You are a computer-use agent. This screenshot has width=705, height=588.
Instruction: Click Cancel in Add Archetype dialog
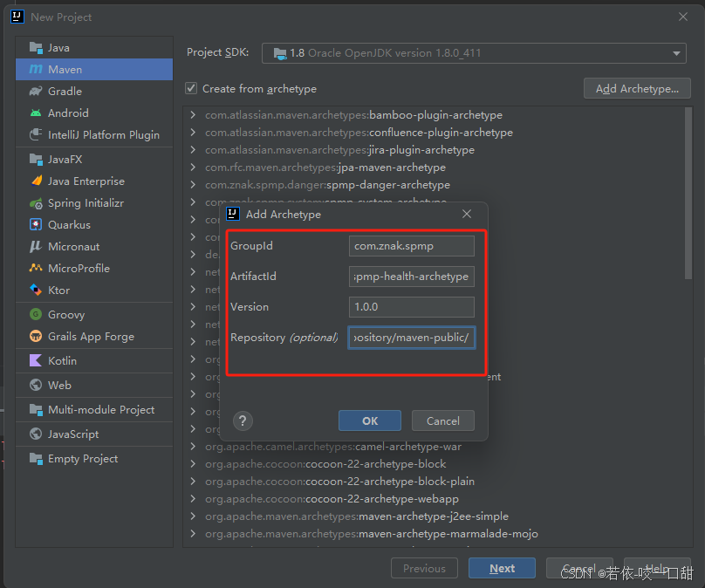click(x=443, y=420)
